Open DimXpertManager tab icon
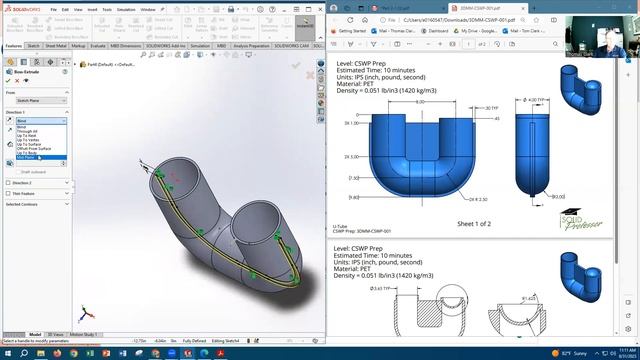 coord(50,62)
